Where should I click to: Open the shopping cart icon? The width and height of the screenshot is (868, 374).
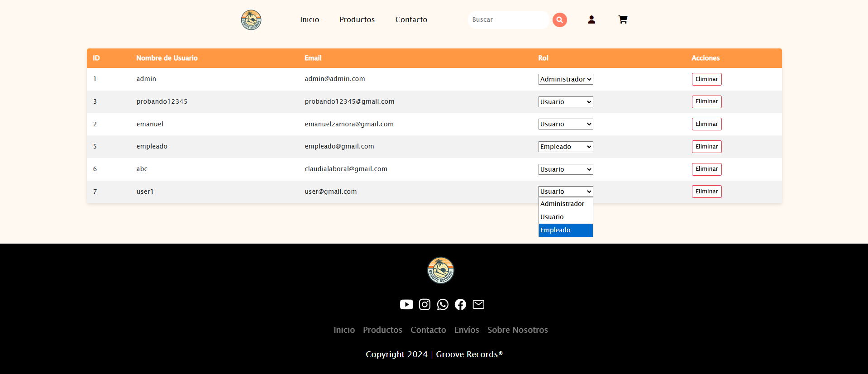623,19
